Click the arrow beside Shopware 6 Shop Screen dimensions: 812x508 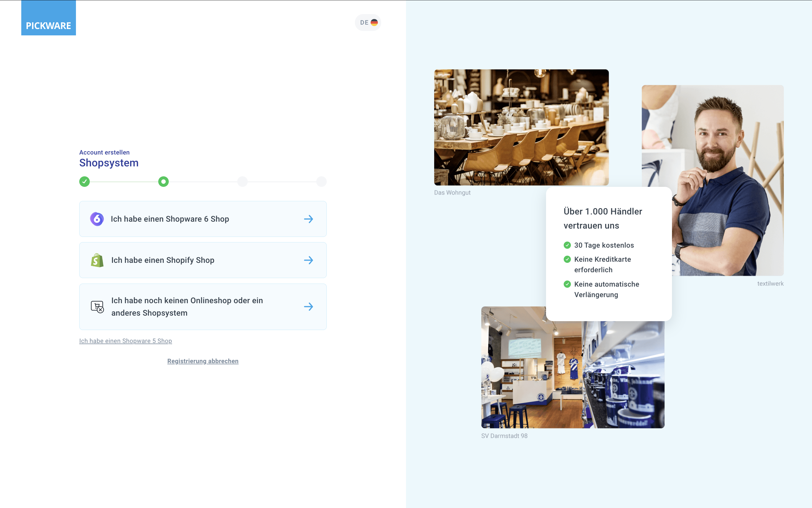[x=308, y=219]
